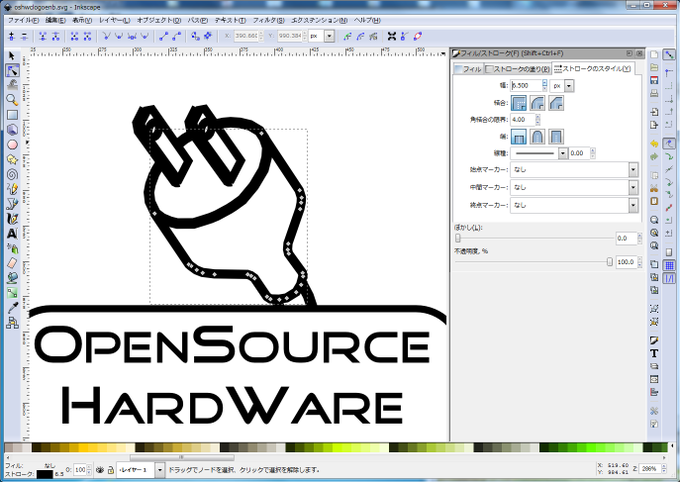Open the node coordinate unit dropdown
680x482 pixels.
point(330,36)
